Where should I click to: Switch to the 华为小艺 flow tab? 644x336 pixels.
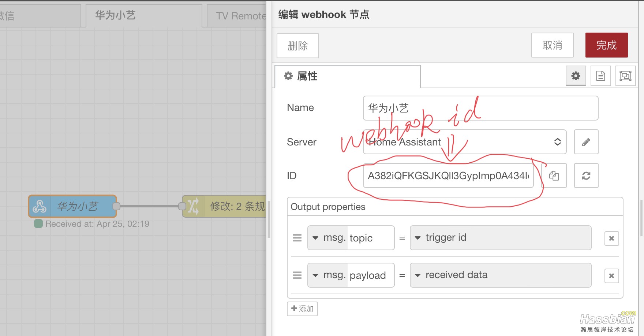point(144,15)
